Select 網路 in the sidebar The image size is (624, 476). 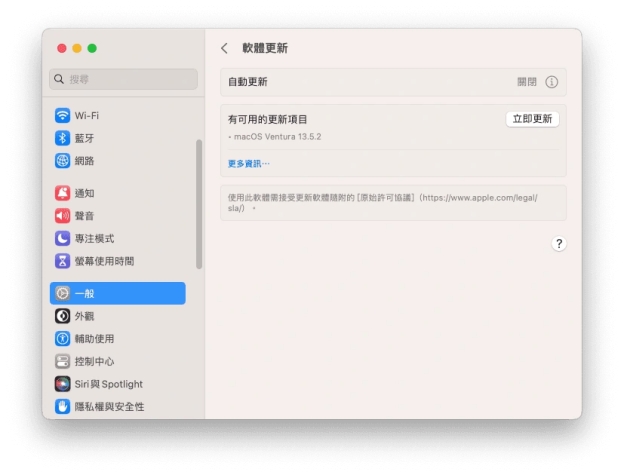click(x=84, y=161)
